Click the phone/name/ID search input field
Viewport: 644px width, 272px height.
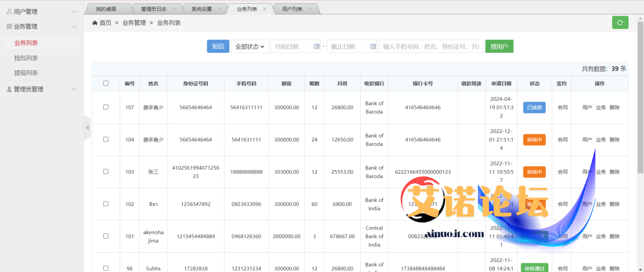pyautogui.click(x=431, y=46)
